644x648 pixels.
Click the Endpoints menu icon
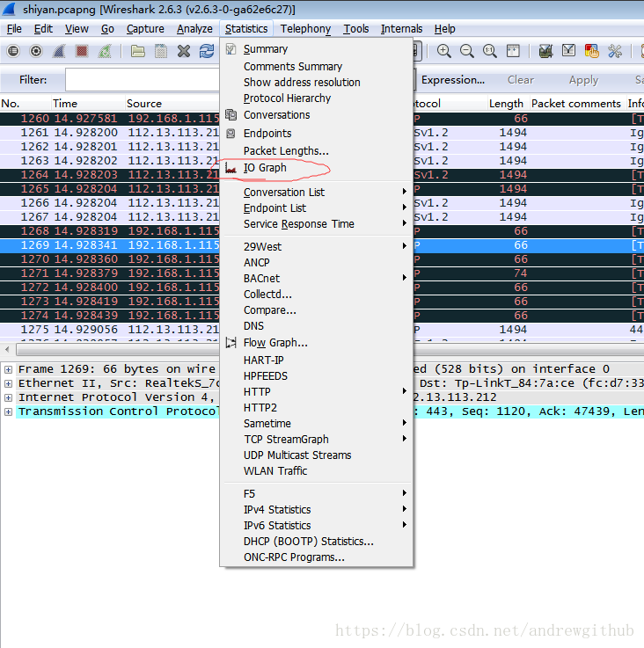231,134
